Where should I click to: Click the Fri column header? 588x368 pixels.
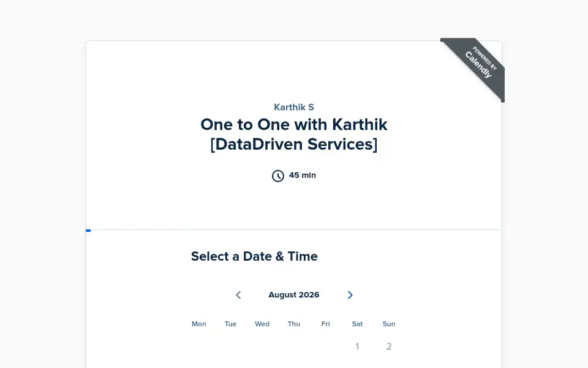click(x=325, y=324)
